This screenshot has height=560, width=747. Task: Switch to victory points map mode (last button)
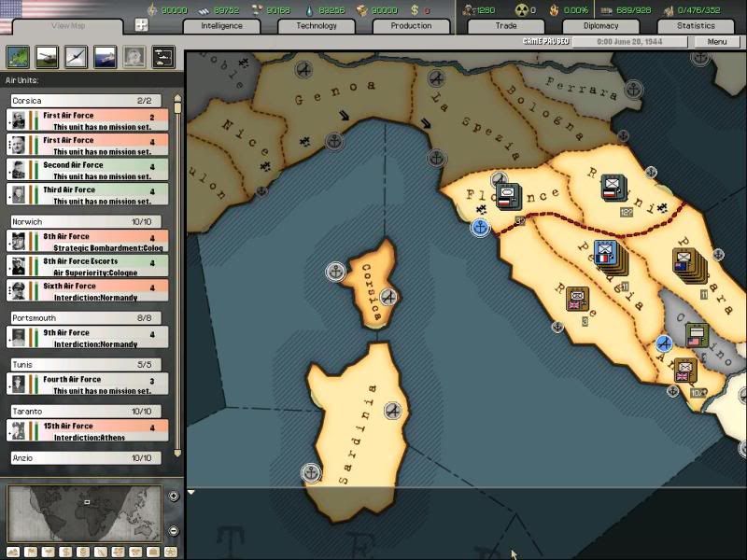(x=171, y=552)
